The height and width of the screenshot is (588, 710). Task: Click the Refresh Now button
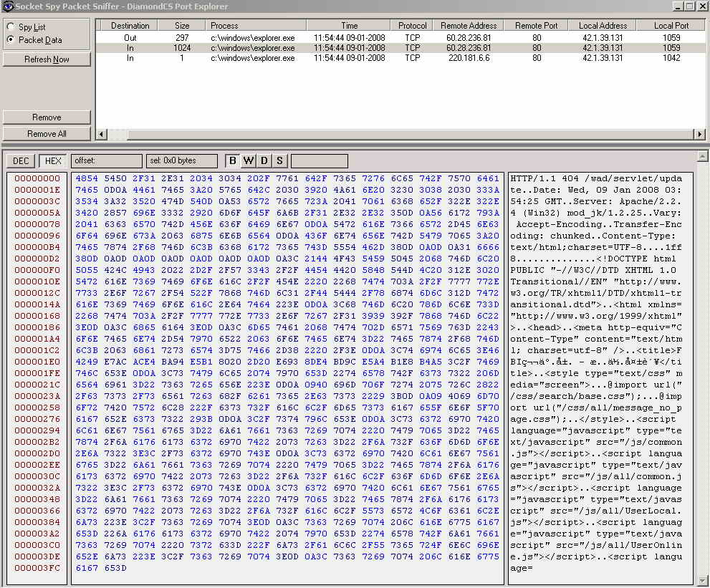(x=47, y=59)
